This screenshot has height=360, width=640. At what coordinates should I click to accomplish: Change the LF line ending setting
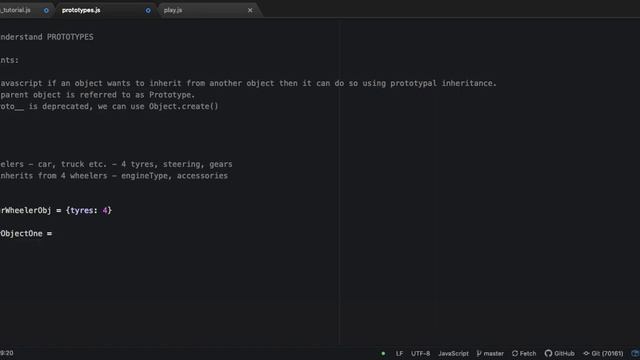click(x=399, y=353)
